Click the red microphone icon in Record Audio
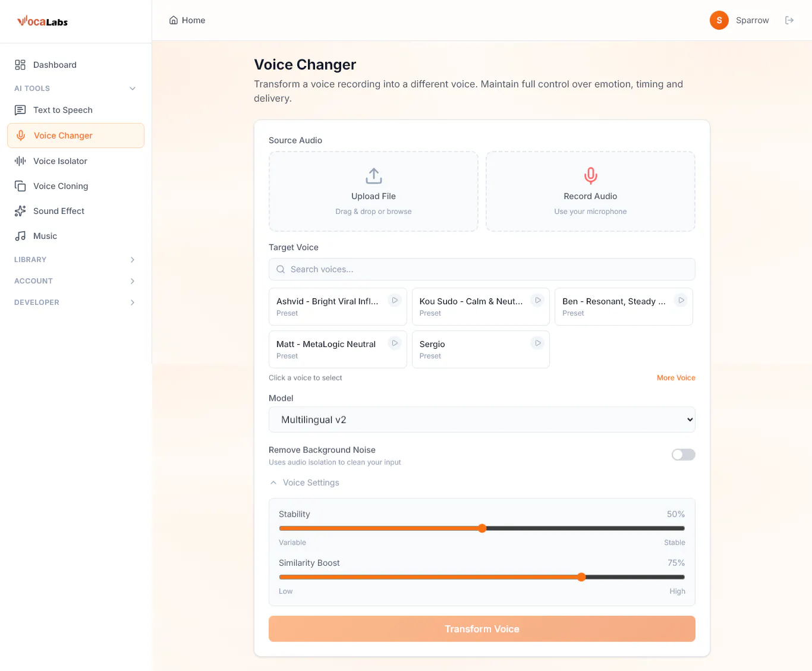The height and width of the screenshot is (671, 812). coord(590,176)
